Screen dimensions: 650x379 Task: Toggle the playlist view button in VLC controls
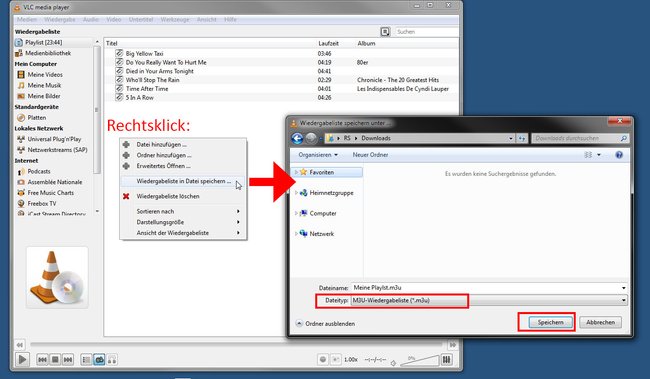[86, 360]
